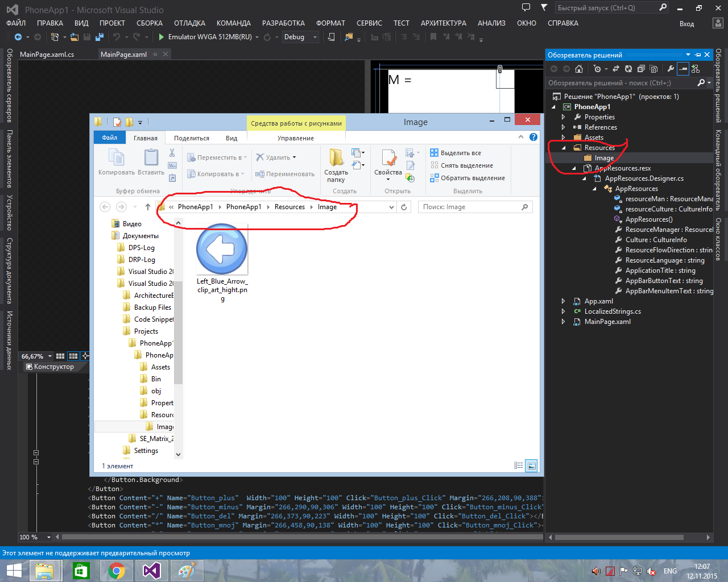
Task: Click the Home icon in Solution Explorer toolbar
Action: click(579, 69)
